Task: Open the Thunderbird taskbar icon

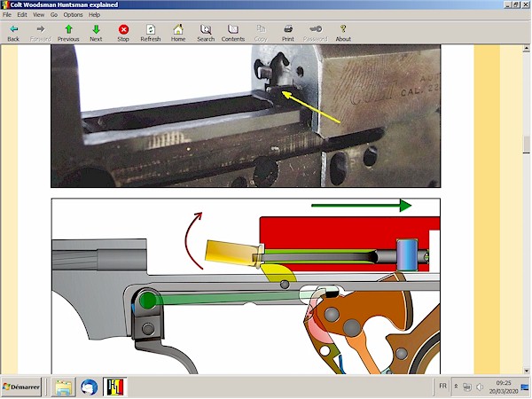Action: click(90, 387)
